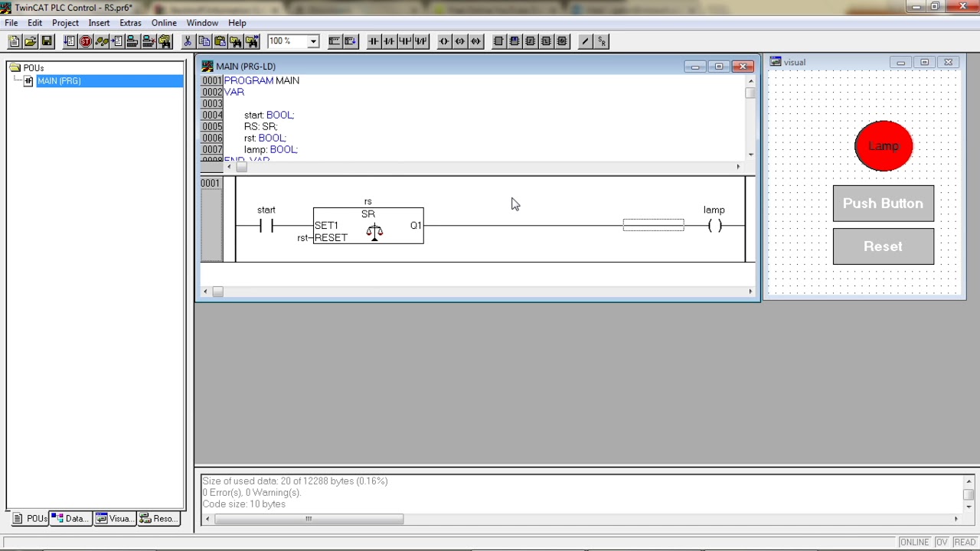The image size is (980, 551).
Task: Insert a Function block box icon
Action: 498,41
